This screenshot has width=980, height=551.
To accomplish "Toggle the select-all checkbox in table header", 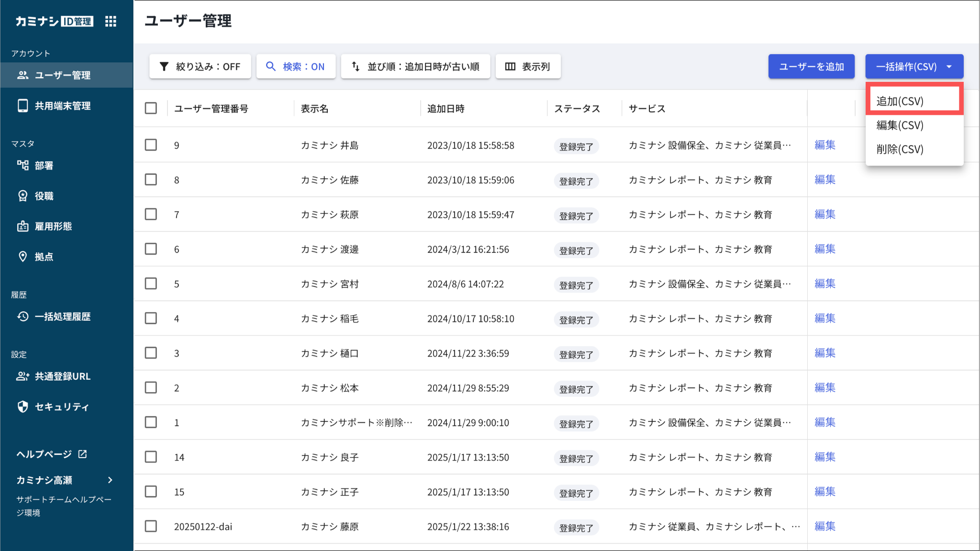I will point(151,108).
